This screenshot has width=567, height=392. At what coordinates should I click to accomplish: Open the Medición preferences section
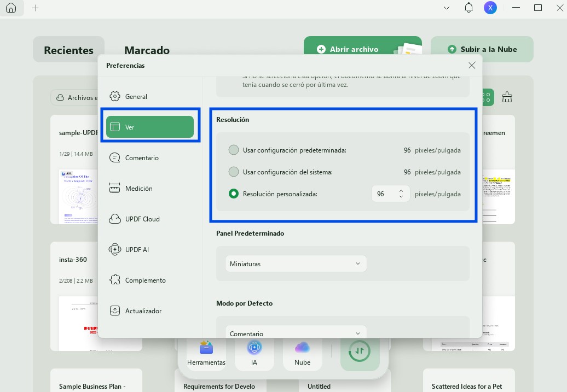tap(138, 188)
